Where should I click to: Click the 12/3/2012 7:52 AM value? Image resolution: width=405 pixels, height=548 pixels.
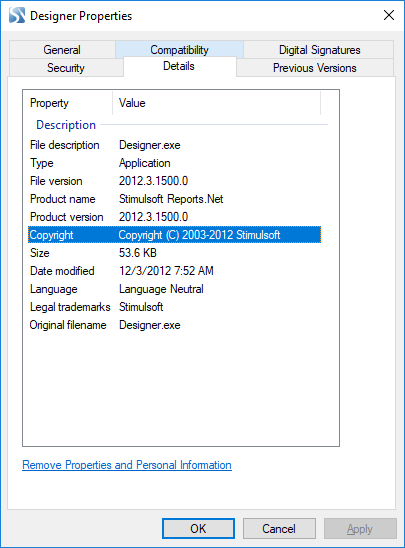[x=166, y=271]
